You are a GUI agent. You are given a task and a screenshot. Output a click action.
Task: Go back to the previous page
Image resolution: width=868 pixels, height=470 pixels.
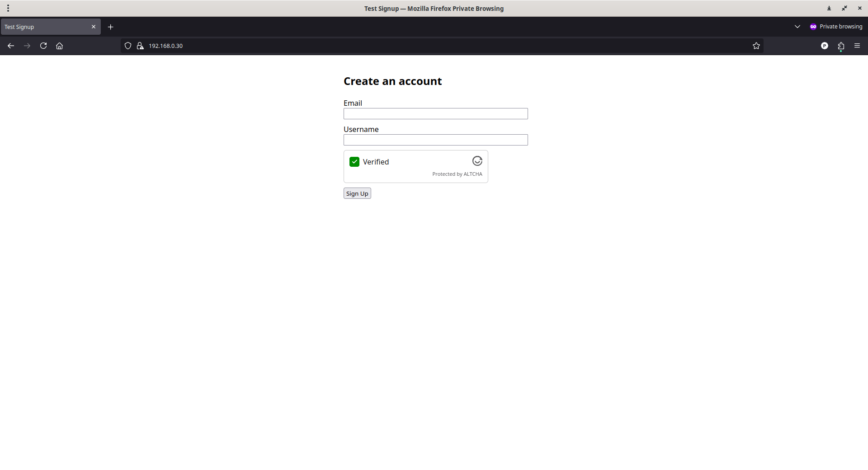click(x=11, y=46)
